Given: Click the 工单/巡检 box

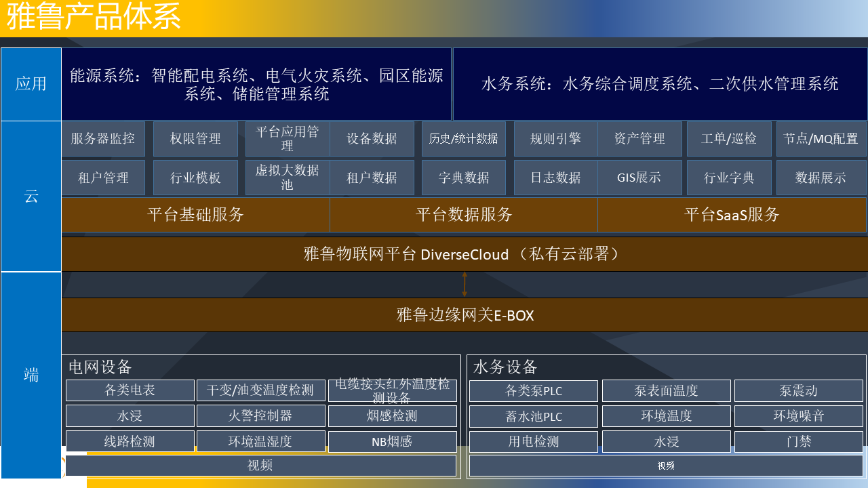Looking at the screenshot, I should [730, 139].
